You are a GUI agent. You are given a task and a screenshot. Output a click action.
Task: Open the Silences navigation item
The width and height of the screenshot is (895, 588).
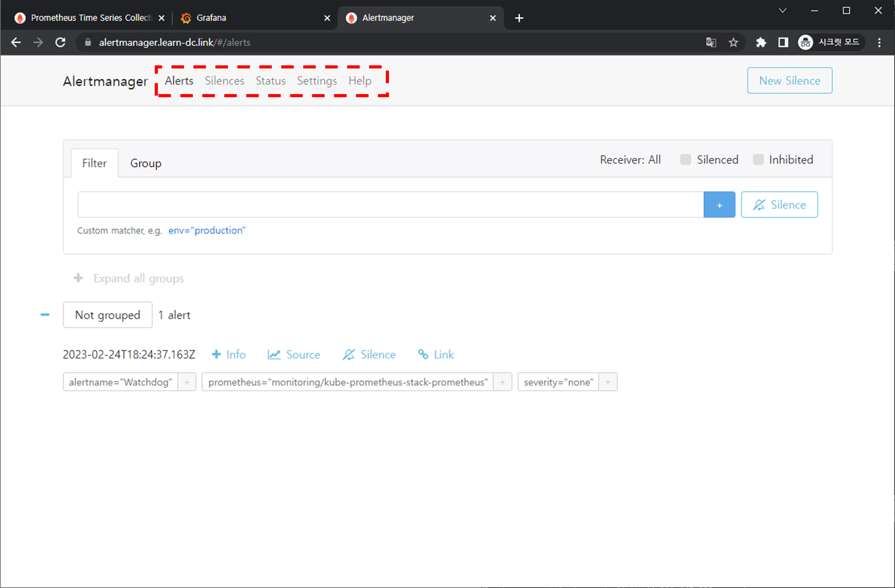[x=224, y=81]
